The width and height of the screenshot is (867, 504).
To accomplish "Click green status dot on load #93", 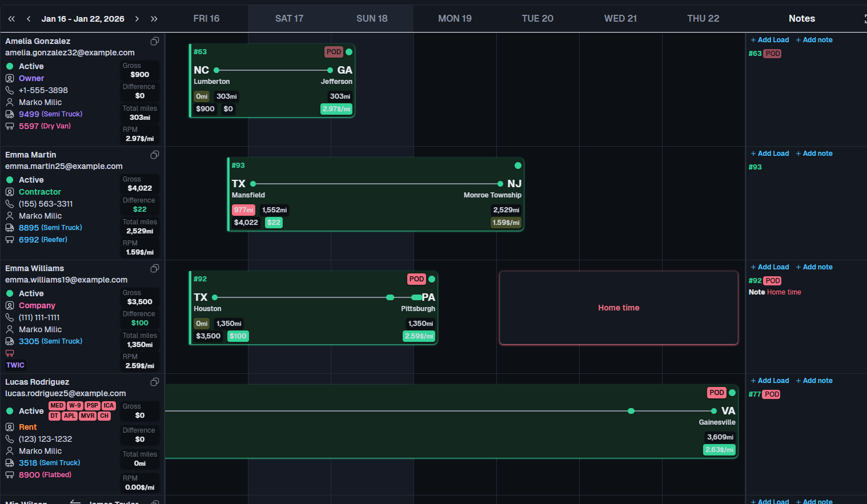I will coord(518,166).
